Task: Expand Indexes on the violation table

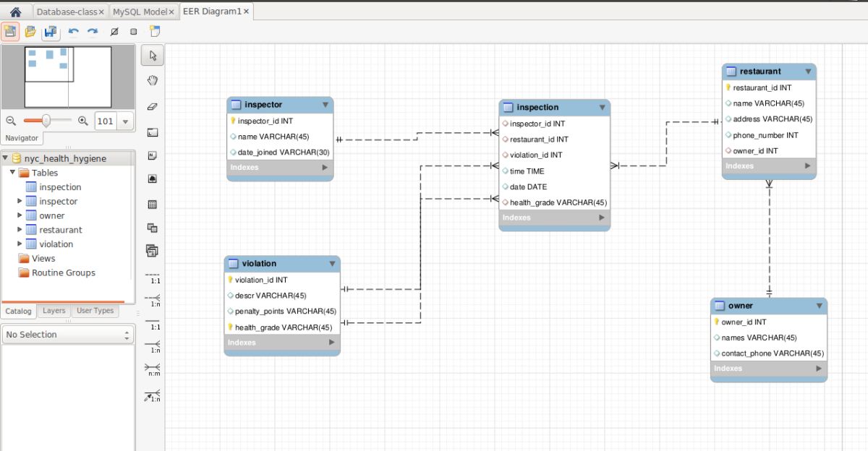Action: (331, 343)
